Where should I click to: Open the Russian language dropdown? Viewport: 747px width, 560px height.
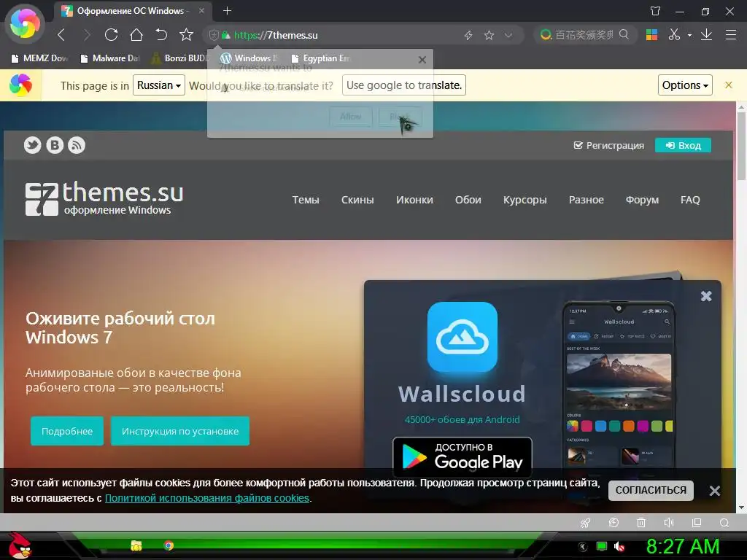tap(158, 85)
